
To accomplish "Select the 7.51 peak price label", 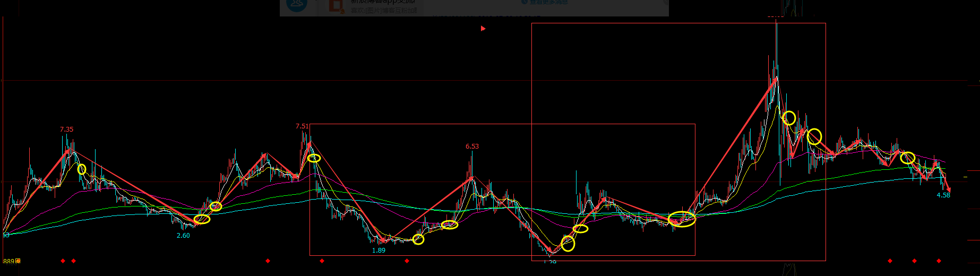I will [x=302, y=126].
